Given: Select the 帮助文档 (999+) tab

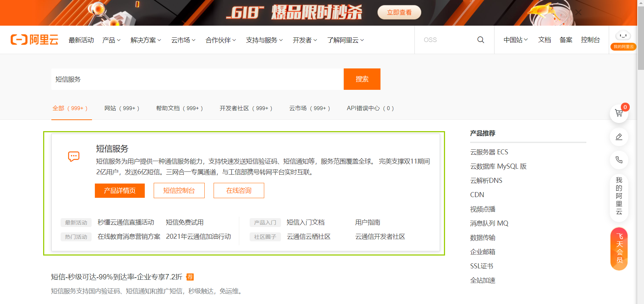Looking at the screenshot, I should pos(179,108).
